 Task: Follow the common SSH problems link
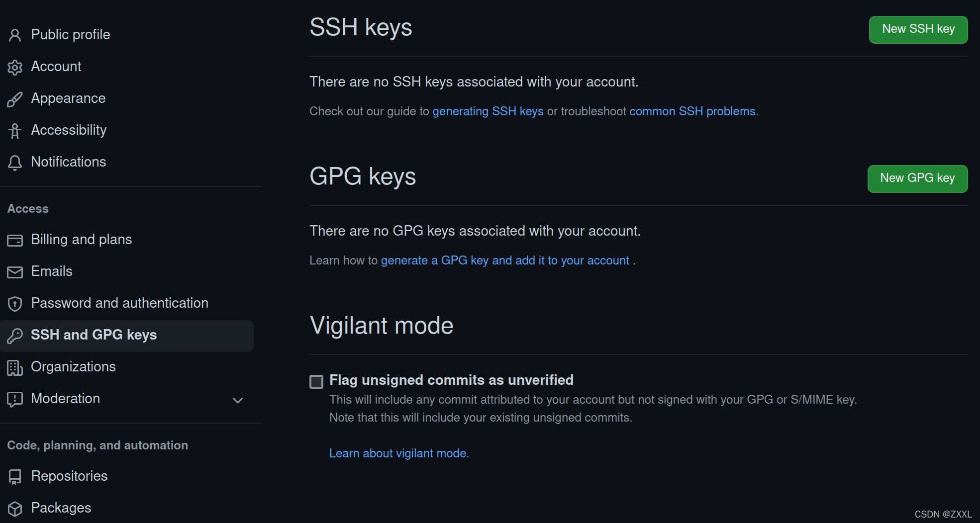692,111
